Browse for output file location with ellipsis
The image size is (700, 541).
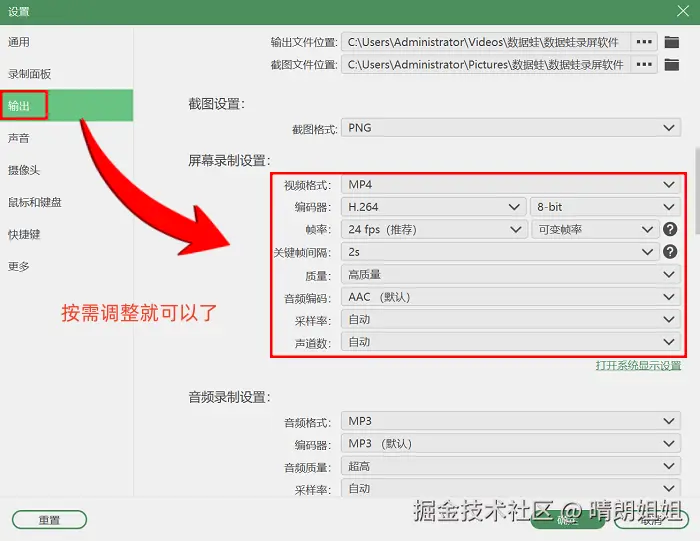[644, 42]
